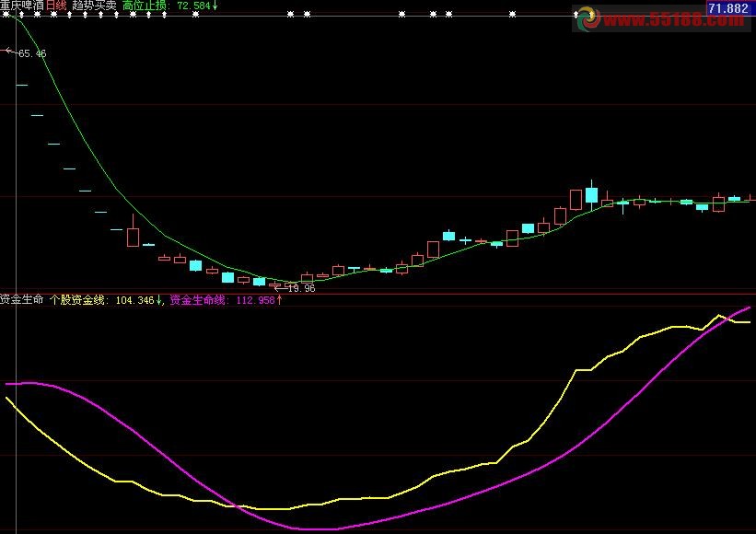The height and width of the screenshot is (534, 756).
Task: Select the 日线 period label
Action: coord(56,6)
